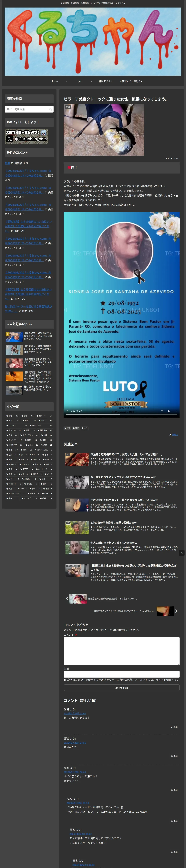Select the メキシコ tag in tag list
This screenshot has height=868, width=186.
14,484
